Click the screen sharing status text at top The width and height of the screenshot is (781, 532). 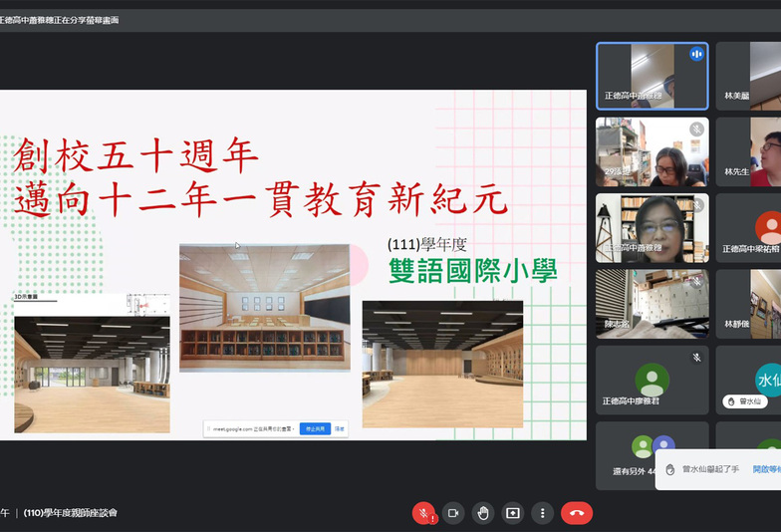point(59,20)
